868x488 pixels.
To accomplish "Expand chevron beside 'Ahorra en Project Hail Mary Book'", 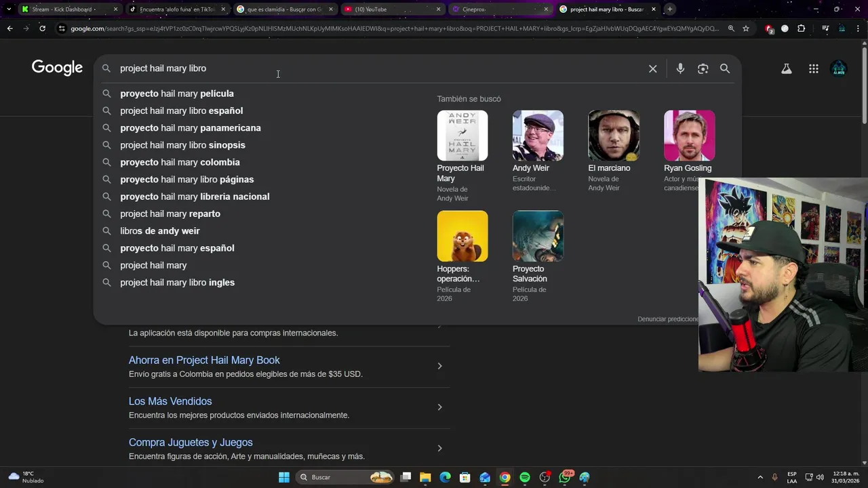I will (x=439, y=366).
